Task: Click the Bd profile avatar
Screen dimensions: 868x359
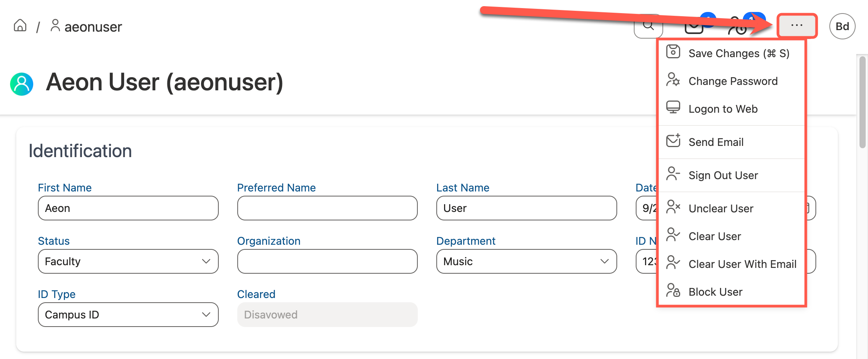Action: point(842,26)
